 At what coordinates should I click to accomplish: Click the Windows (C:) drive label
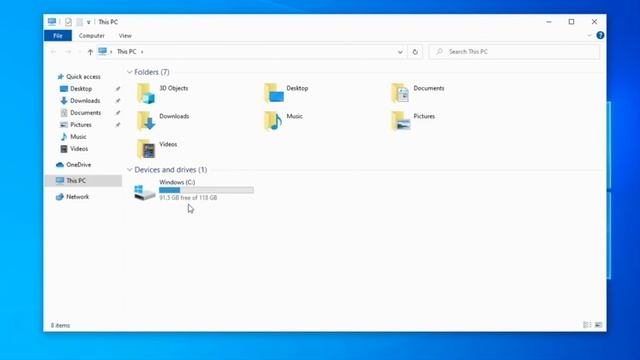point(177,182)
